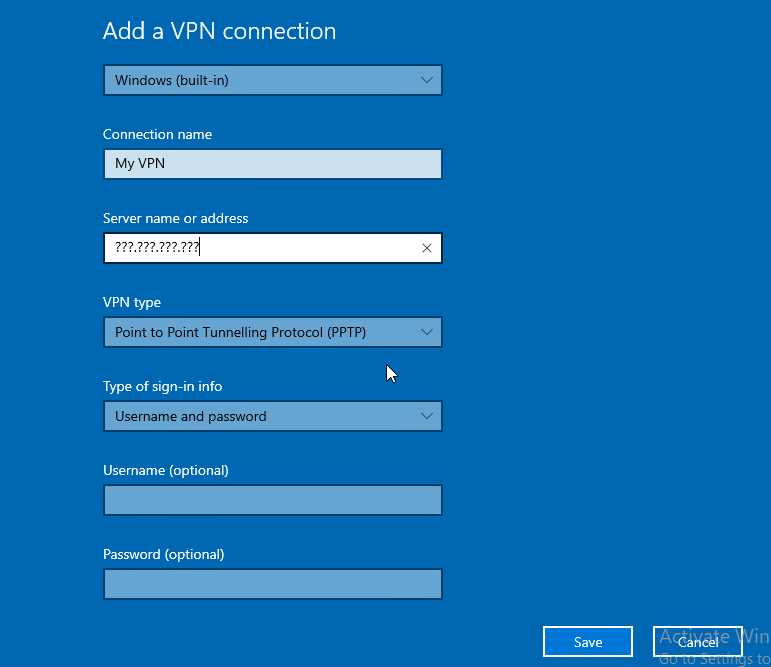The width and height of the screenshot is (771, 667).
Task: Click the 'Type of sign-in info' label
Action: click(x=162, y=386)
